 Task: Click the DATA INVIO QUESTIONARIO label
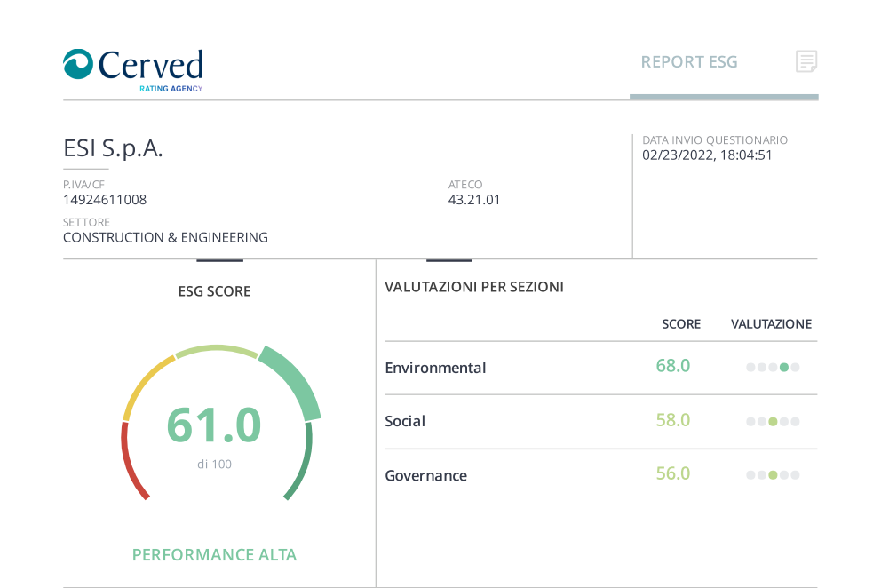tap(715, 140)
